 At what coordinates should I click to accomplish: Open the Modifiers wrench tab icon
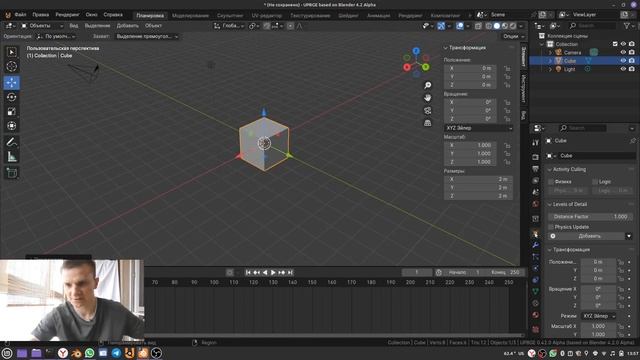pyautogui.click(x=536, y=245)
